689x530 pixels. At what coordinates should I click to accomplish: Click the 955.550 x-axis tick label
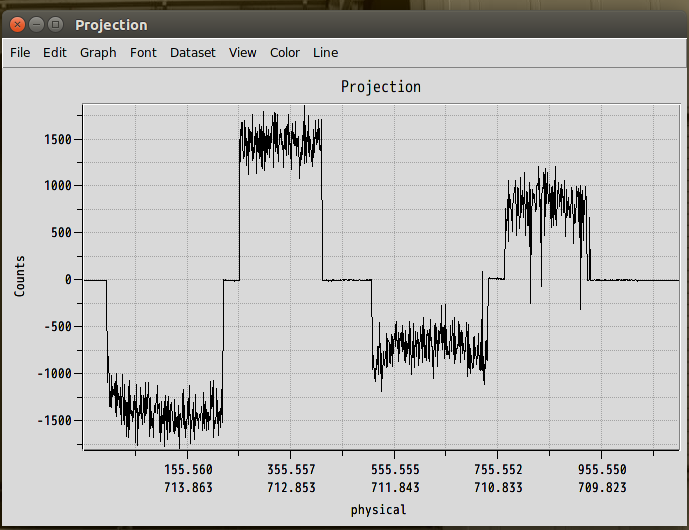pyautogui.click(x=602, y=469)
